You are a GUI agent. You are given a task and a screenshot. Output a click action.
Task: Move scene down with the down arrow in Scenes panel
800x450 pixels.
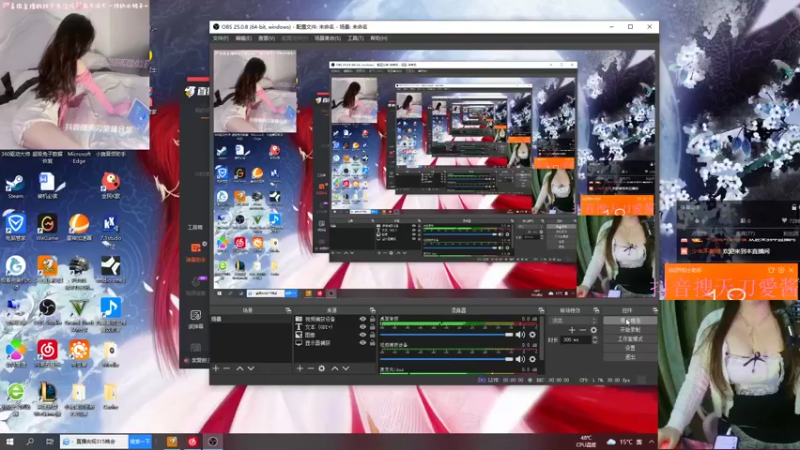(251, 368)
